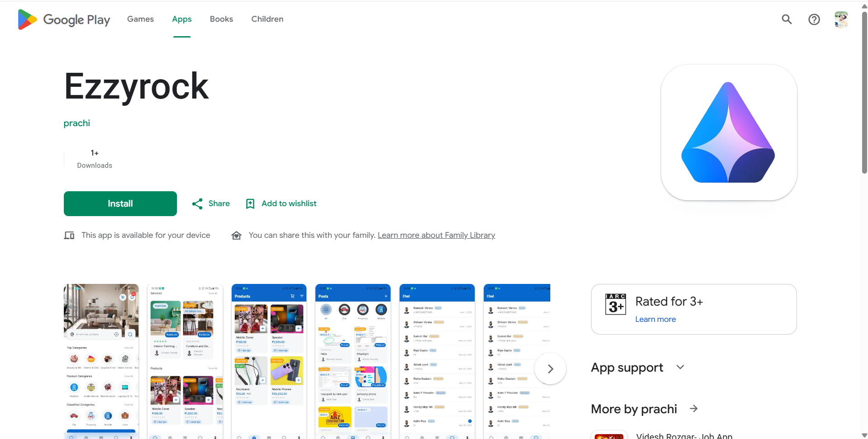The image size is (868, 439).
Task: Show next screenshots with the right chevron
Action: click(x=550, y=368)
